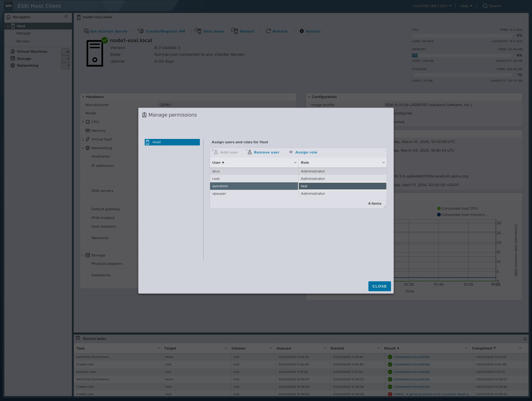The height and width of the screenshot is (401, 532).
Task: Open the root@192.168.1.200 user menu
Action: tap(431, 6)
